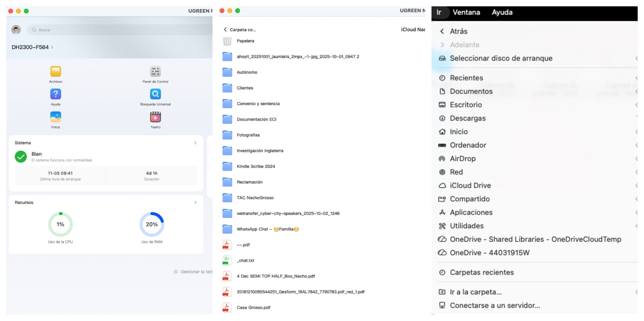Open the Ventana menu
The width and height of the screenshot is (644, 321).
coord(466,12)
